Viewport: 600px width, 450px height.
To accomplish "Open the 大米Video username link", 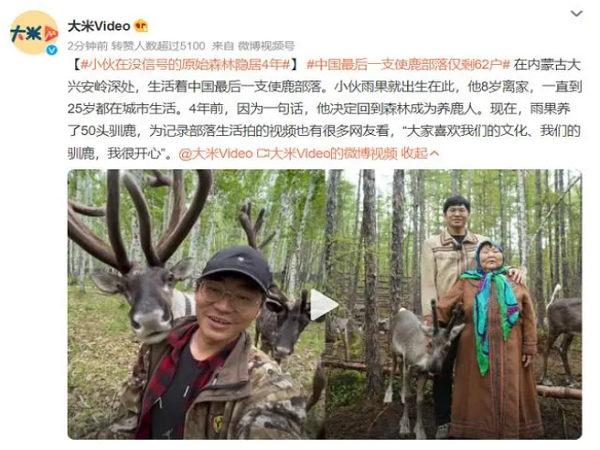I will pos(99,26).
